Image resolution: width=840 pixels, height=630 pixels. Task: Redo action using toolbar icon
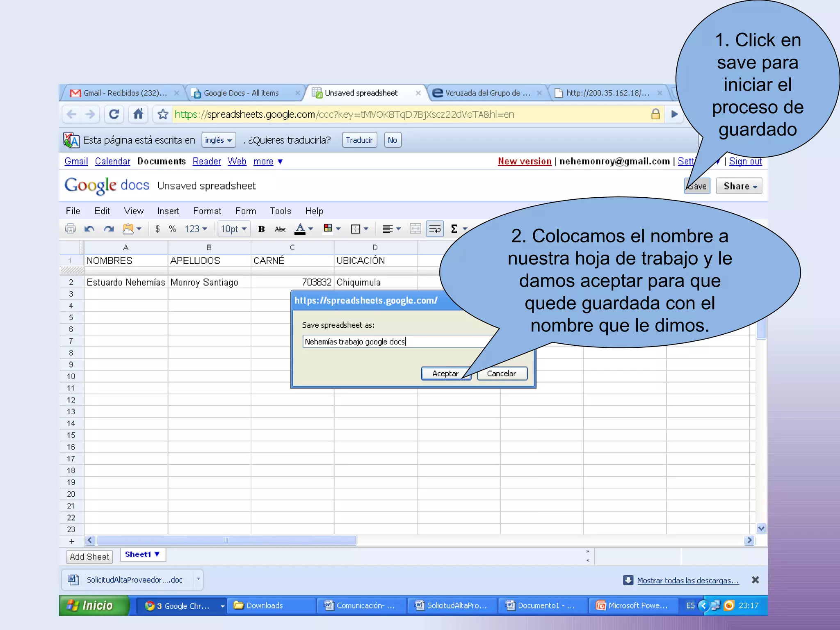109,229
